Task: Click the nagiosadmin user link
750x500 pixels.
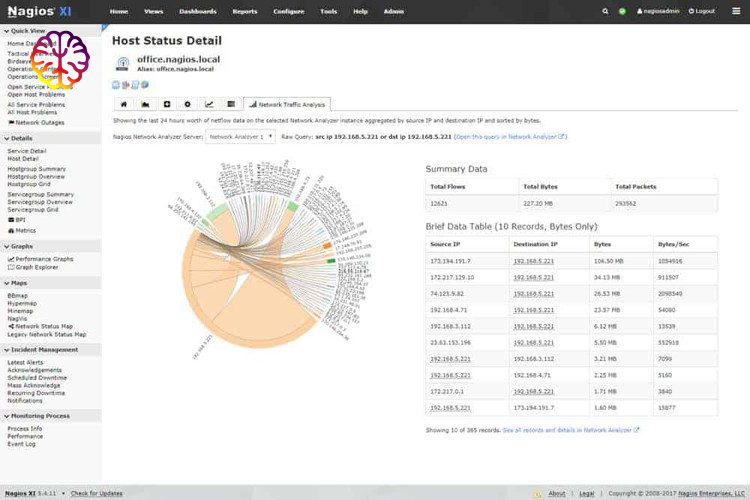Action: (658, 11)
